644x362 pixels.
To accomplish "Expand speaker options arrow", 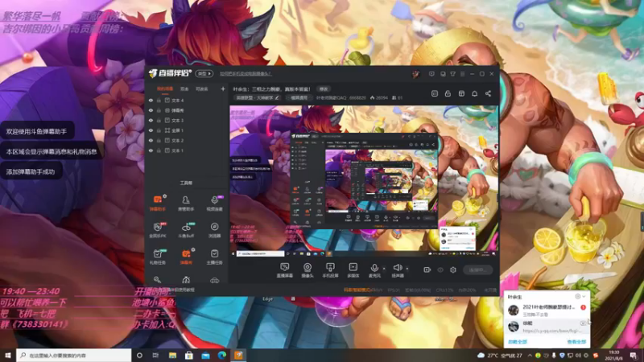I will [407, 269].
